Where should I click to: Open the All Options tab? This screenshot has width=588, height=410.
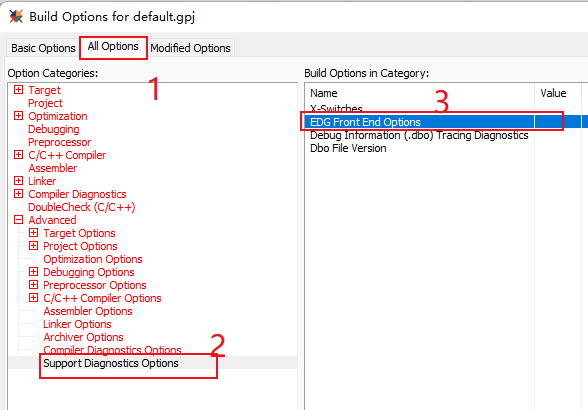pos(113,47)
